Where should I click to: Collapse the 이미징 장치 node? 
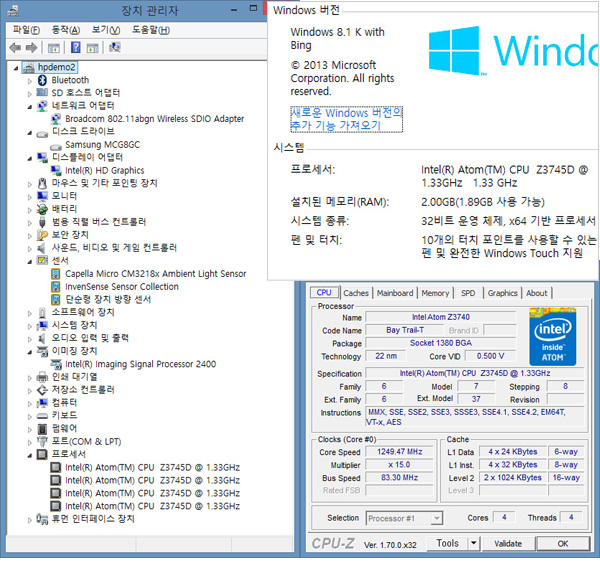point(30,352)
